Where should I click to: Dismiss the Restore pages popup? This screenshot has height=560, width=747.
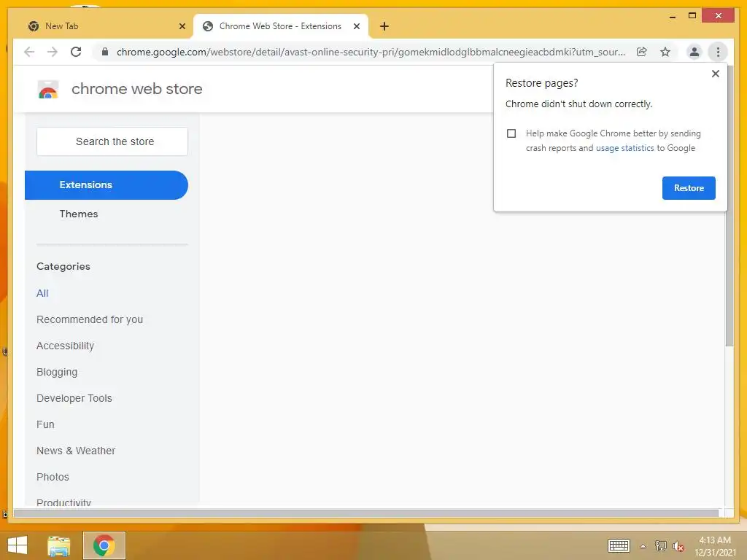point(715,74)
